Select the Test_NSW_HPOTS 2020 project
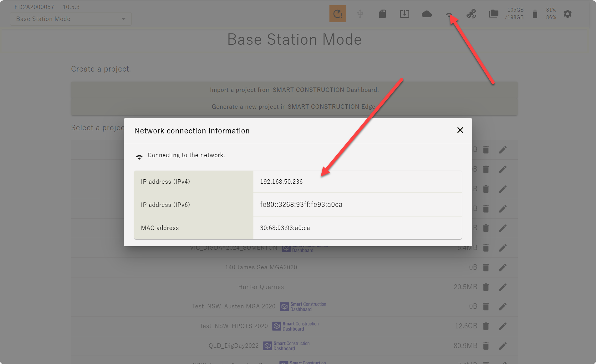This screenshot has width=596, height=364. [x=234, y=326]
